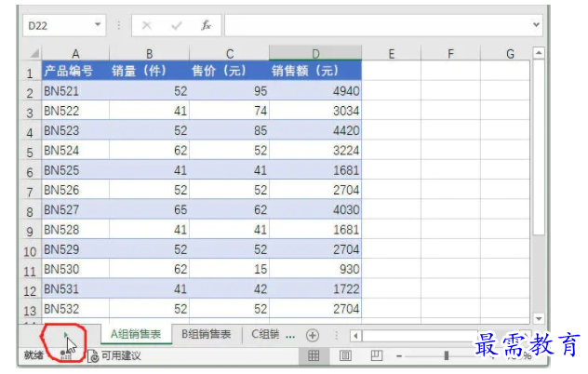The width and height of the screenshot is (588, 374).
Task: Click the vertical scrollbar thumb
Action: point(539,147)
